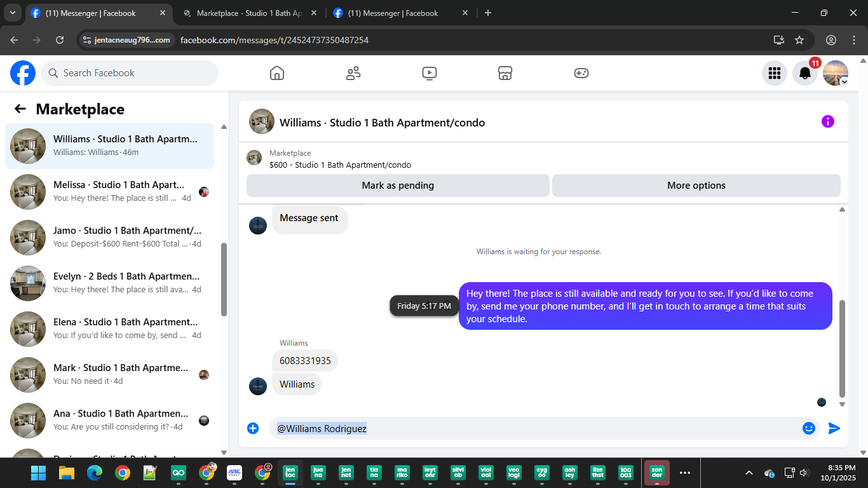Open the Marketplace storefront icon in top navigation
Viewport: 868px width, 488px height.
[505, 73]
